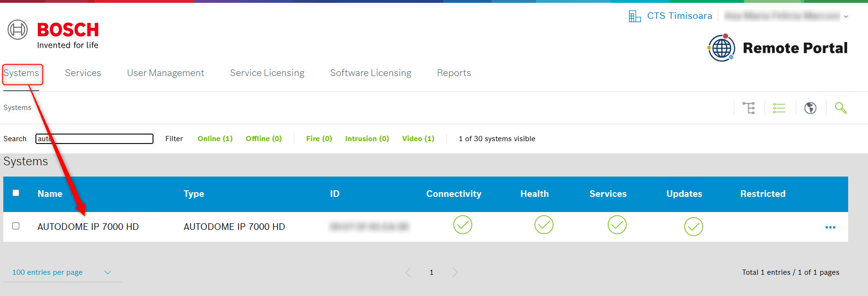Toggle the select-all checkbox in table header
The image size is (868, 296).
16,193
